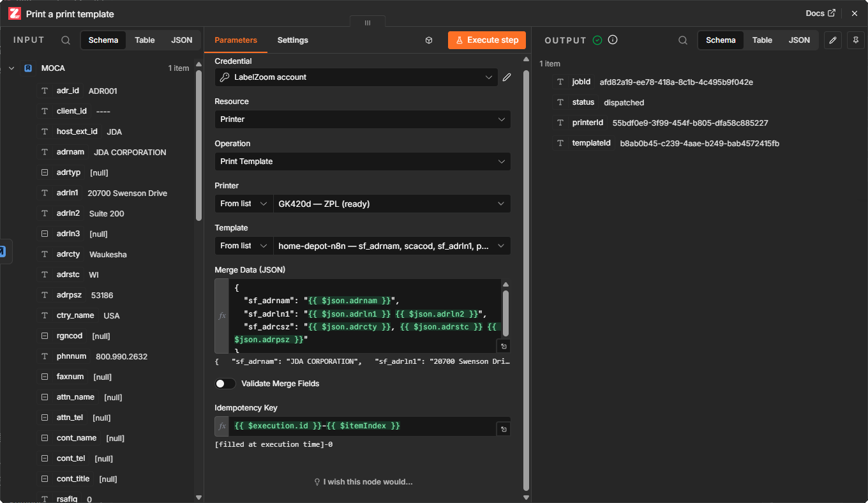Toggle Validate Merge Fields switch
Image resolution: width=868 pixels, height=503 pixels.
[225, 384]
